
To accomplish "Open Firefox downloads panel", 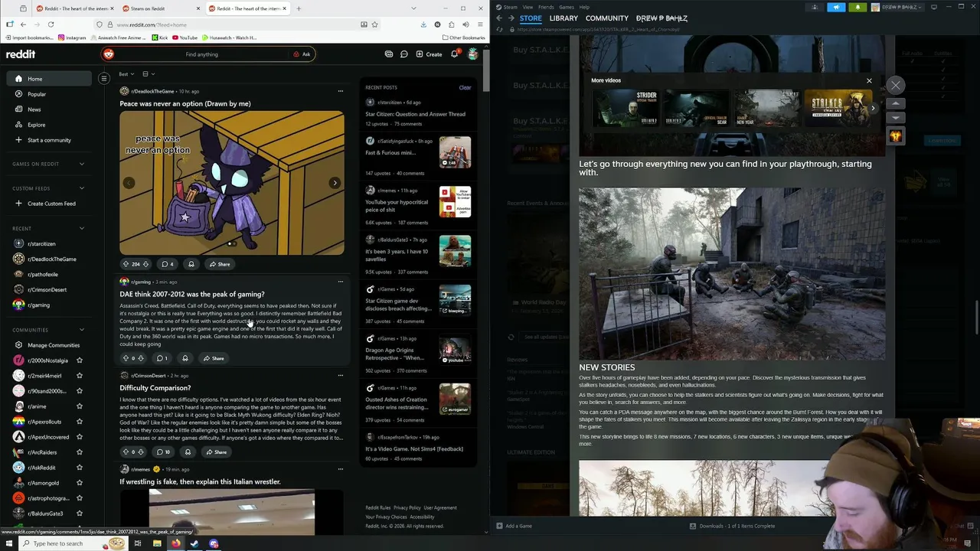I will click(423, 24).
